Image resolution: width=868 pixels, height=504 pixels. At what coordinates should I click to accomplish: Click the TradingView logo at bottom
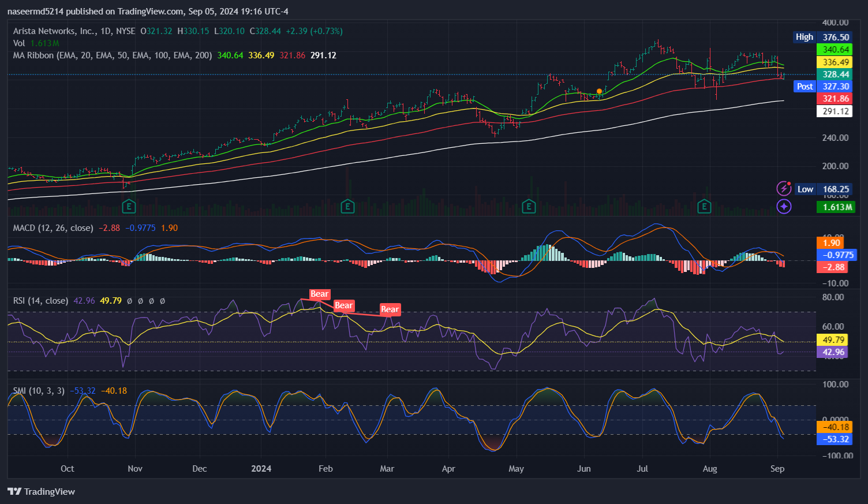point(42,492)
